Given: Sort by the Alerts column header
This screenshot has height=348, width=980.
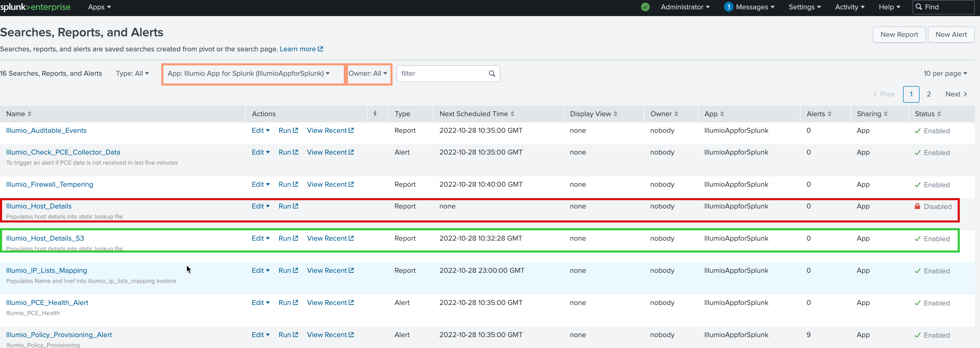Looking at the screenshot, I should click(x=819, y=114).
